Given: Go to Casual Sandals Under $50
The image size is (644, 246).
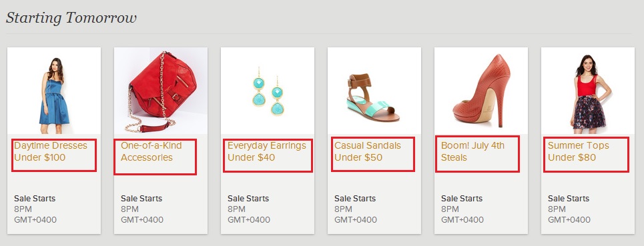Looking at the screenshot, I should (368, 151).
